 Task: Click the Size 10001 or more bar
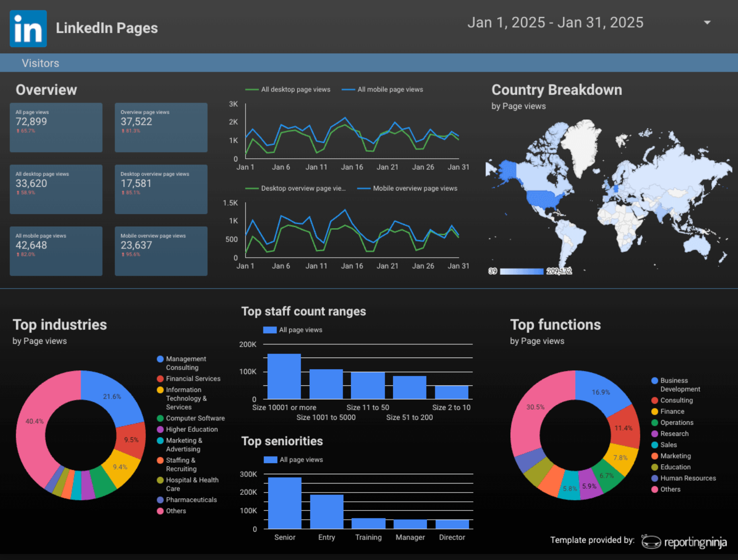pyautogui.click(x=284, y=376)
